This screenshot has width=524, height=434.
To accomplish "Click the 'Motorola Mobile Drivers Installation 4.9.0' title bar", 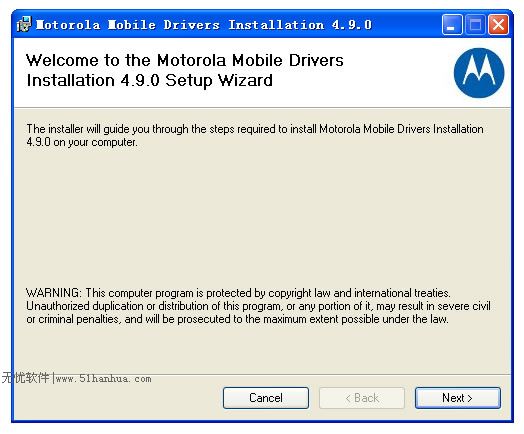I will point(204,25).
